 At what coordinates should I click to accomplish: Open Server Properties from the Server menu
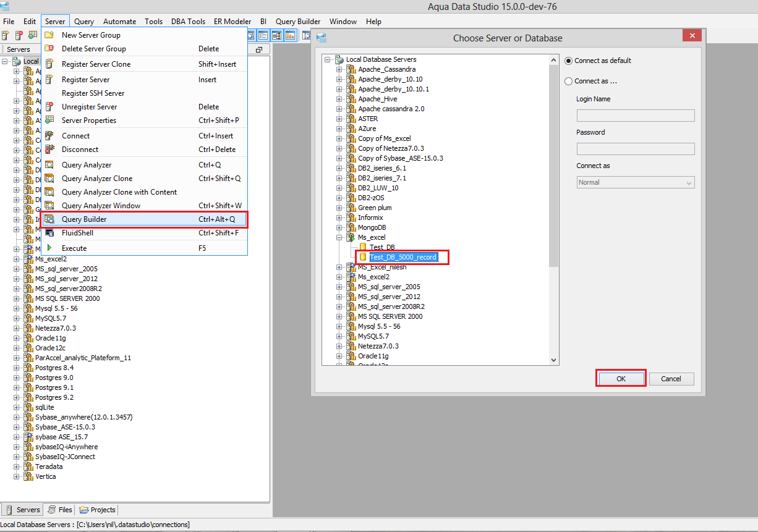[x=145, y=120]
